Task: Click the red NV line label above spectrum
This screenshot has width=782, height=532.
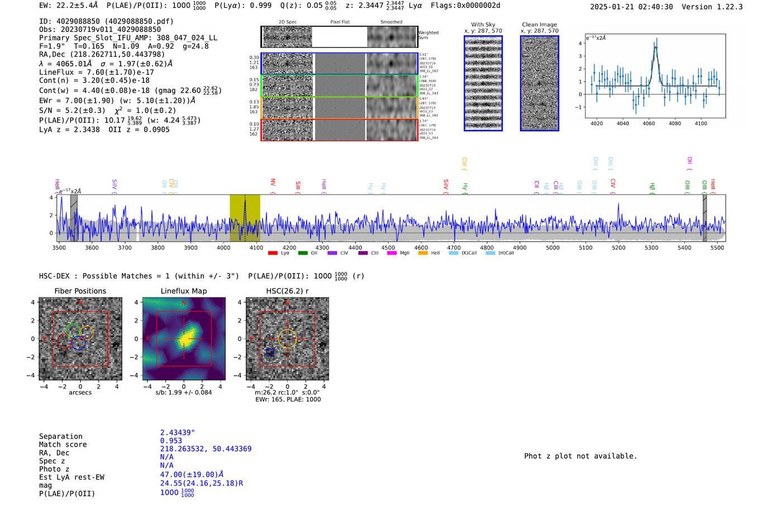Action: coord(273,183)
